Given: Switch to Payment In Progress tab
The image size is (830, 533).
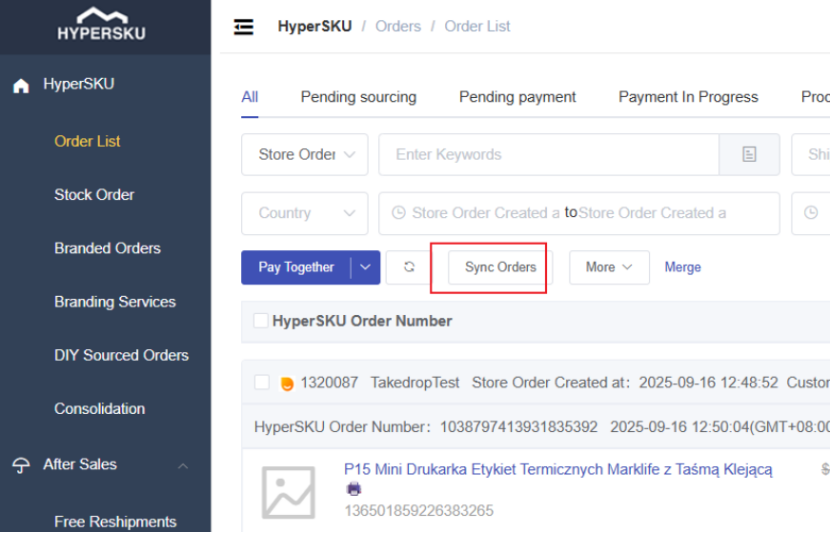Looking at the screenshot, I should click(x=688, y=97).
